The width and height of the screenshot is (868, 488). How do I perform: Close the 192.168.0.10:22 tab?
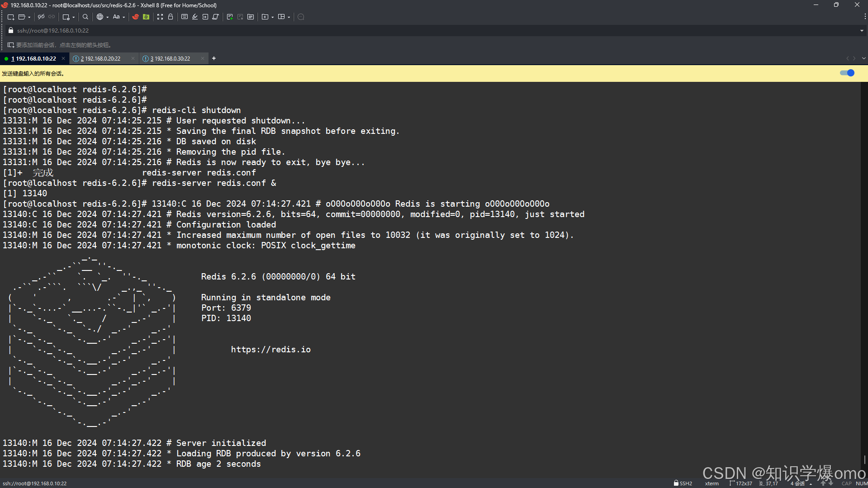pos(63,58)
